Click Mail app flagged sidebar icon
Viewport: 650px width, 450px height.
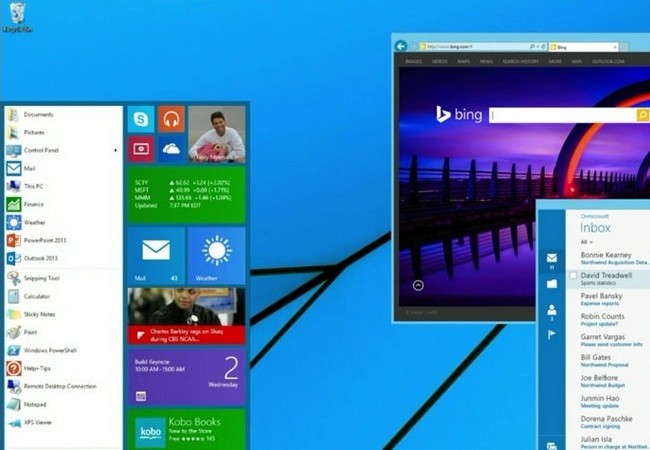pyautogui.click(x=552, y=334)
